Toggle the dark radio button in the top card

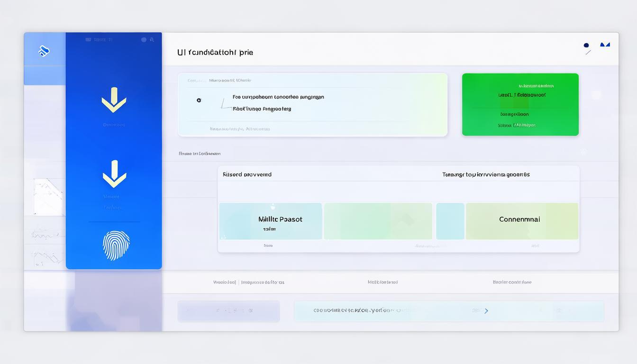coord(199,100)
